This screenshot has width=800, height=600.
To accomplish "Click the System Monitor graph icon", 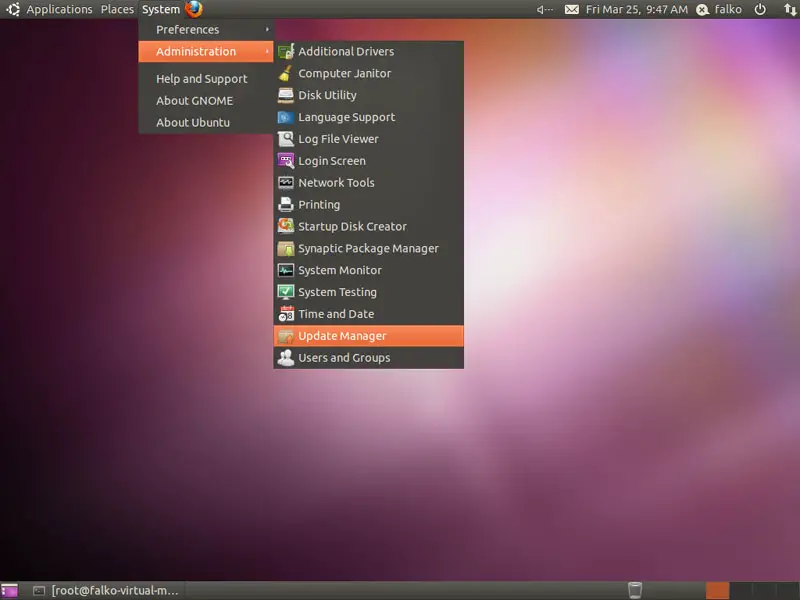I will (286, 270).
